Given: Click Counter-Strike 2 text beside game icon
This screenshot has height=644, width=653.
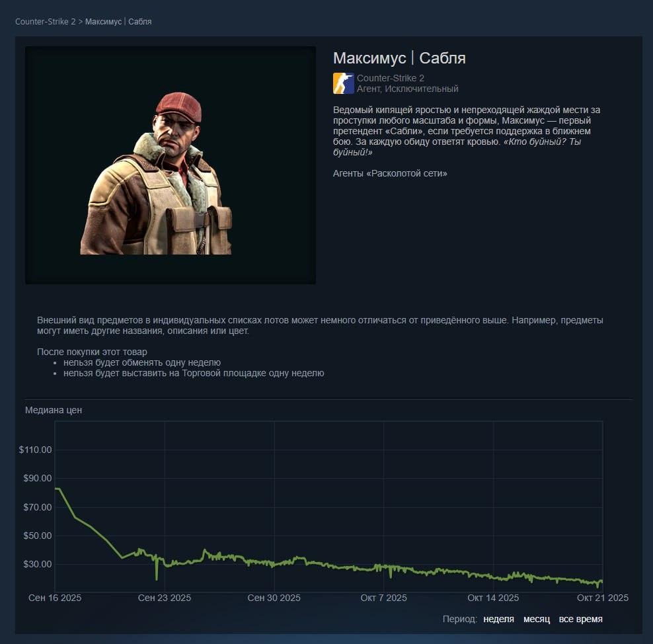Looking at the screenshot, I should (x=390, y=78).
